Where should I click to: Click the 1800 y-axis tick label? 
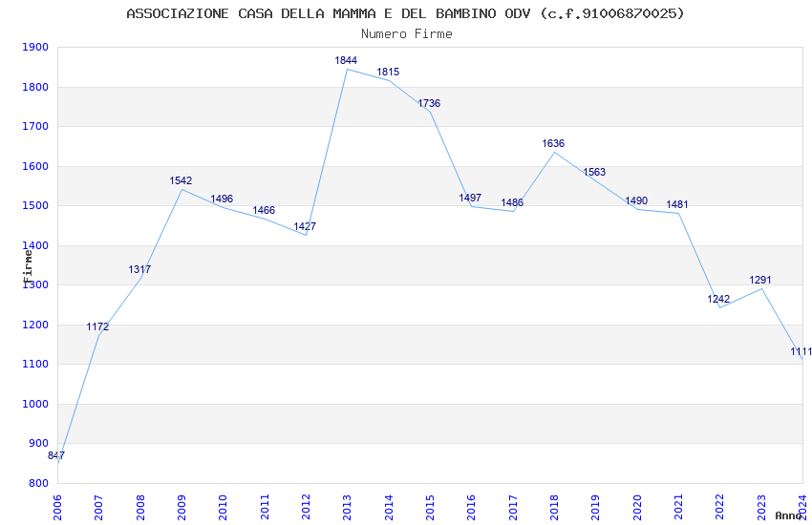[x=35, y=87]
